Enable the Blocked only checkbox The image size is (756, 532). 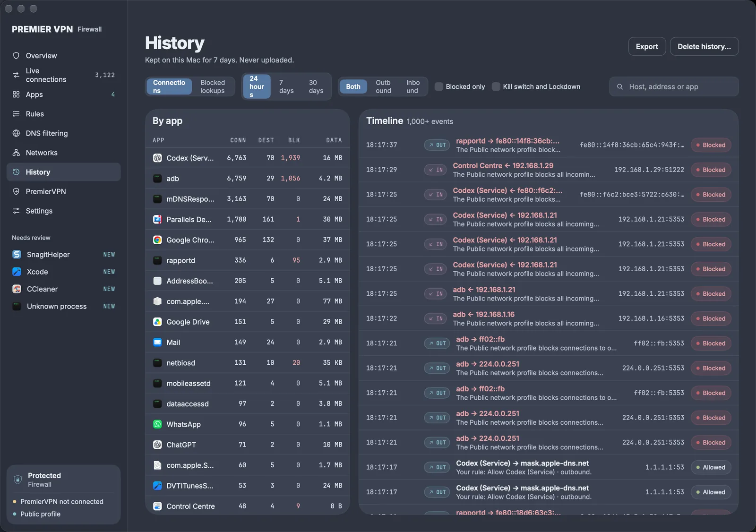(x=439, y=86)
